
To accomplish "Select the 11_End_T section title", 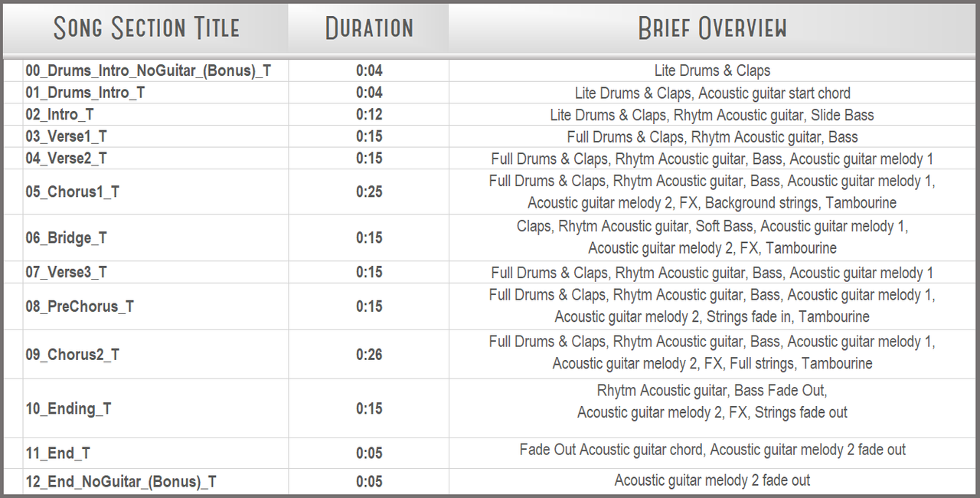I will 57,454.
